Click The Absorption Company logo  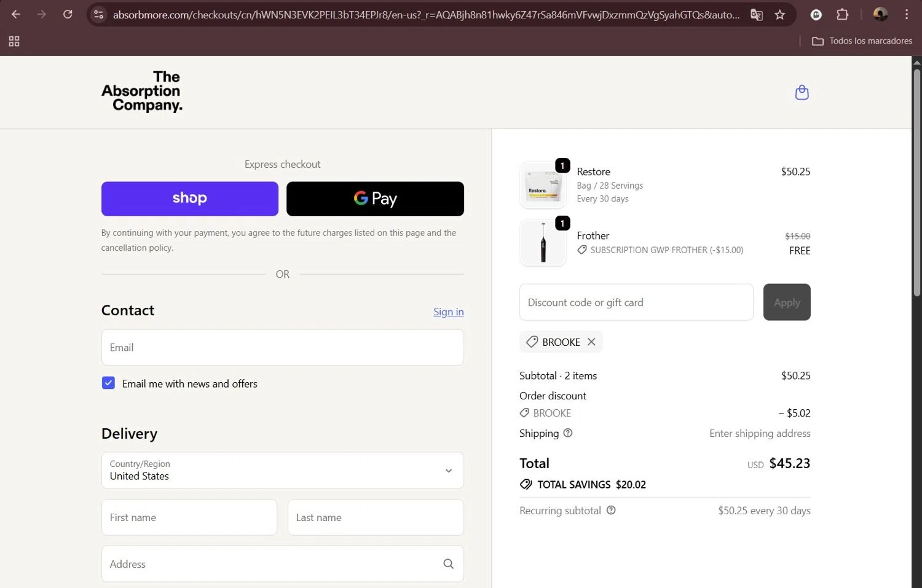click(142, 91)
